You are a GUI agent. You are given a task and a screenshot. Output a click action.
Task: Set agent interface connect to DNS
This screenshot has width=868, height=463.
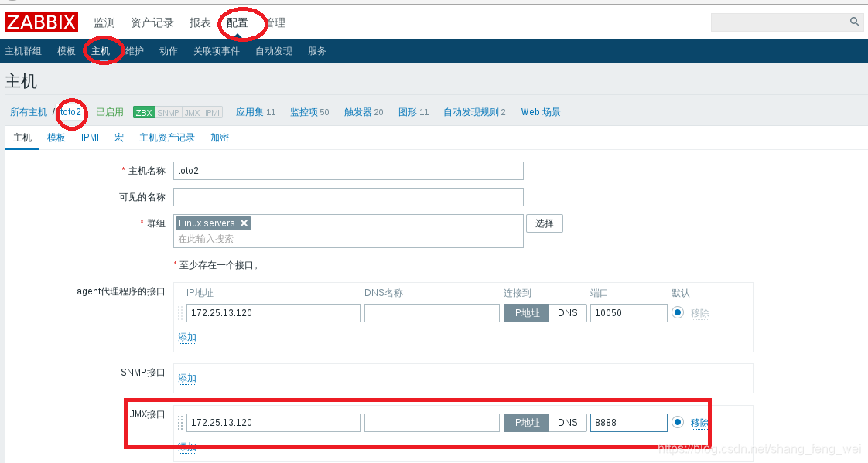[567, 313]
